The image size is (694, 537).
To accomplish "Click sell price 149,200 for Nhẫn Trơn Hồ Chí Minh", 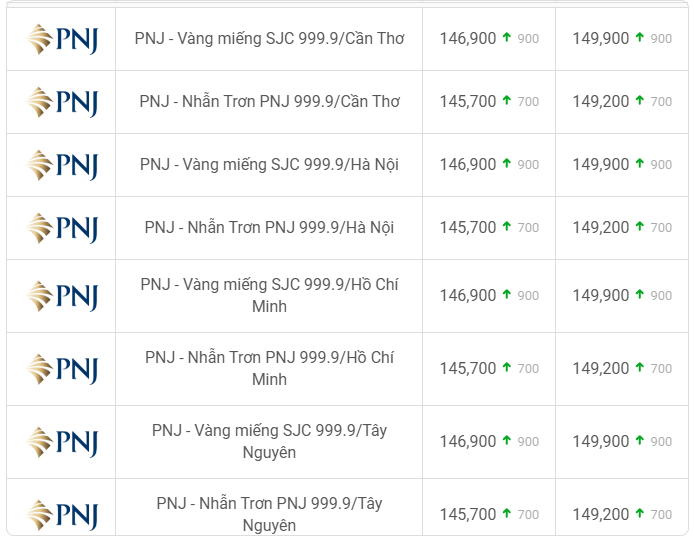I will [x=601, y=368].
